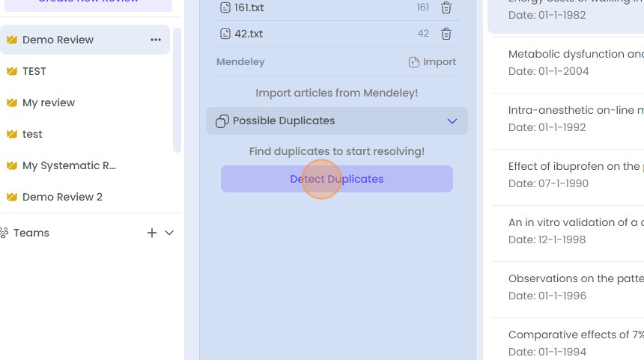644x360 pixels.
Task: Delete the 42.txt file
Action: 446,34
